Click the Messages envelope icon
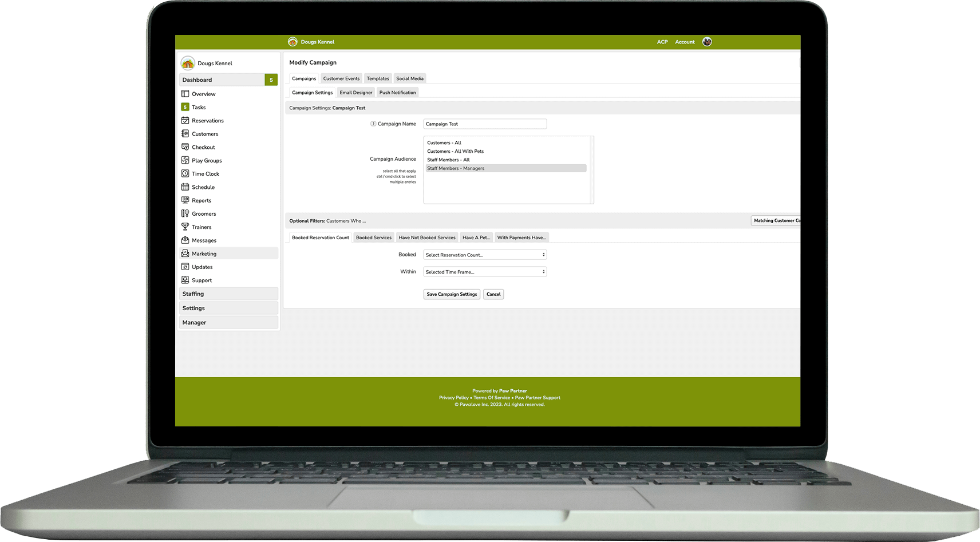Image resolution: width=980 pixels, height=542 pixels. pos(185,240)
